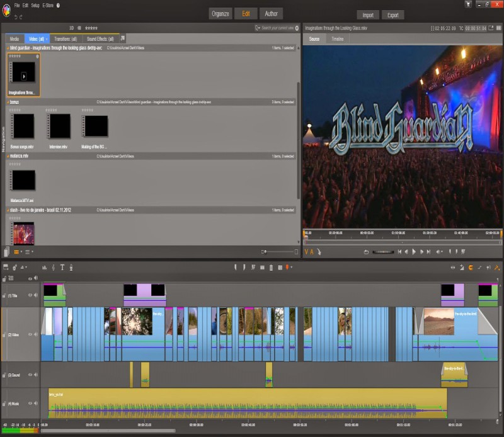Adjust the library thumbnail size slider
This screenshot has width=504, height=437.
(x=280, y=252)
